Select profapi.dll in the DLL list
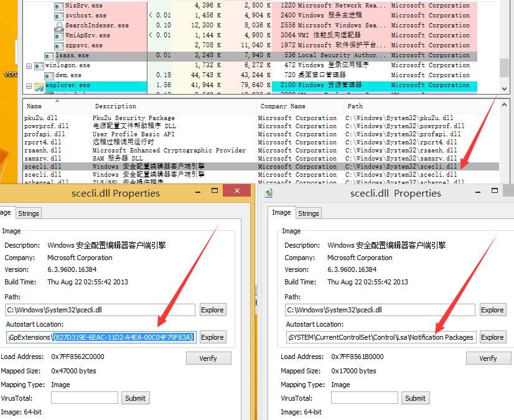The width and height of the screenshot is (514, 420). (x=261, y=134)
